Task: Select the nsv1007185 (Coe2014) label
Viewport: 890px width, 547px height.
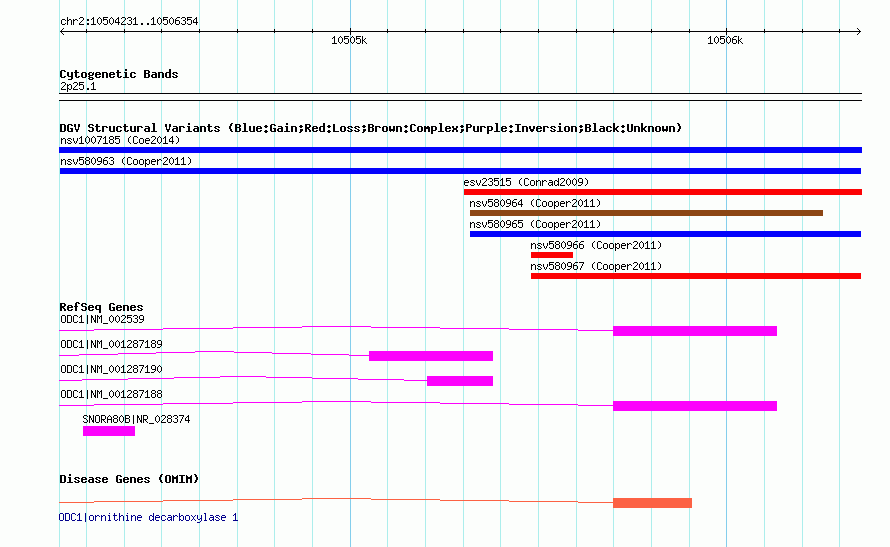Action: tap(120, 140)
